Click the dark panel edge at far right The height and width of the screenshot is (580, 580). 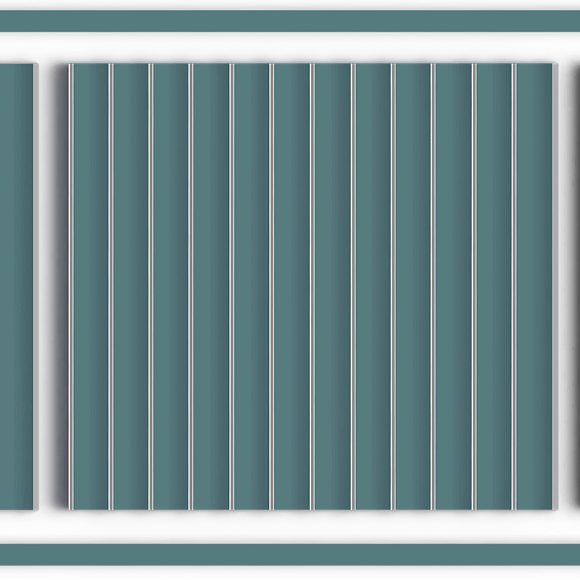578,287
